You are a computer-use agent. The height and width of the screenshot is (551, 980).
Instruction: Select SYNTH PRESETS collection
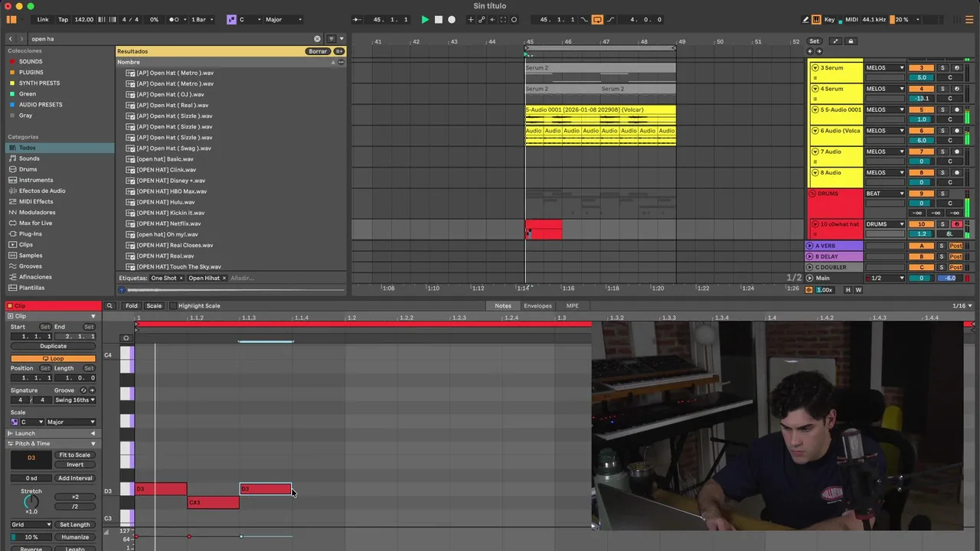[39, 83]
